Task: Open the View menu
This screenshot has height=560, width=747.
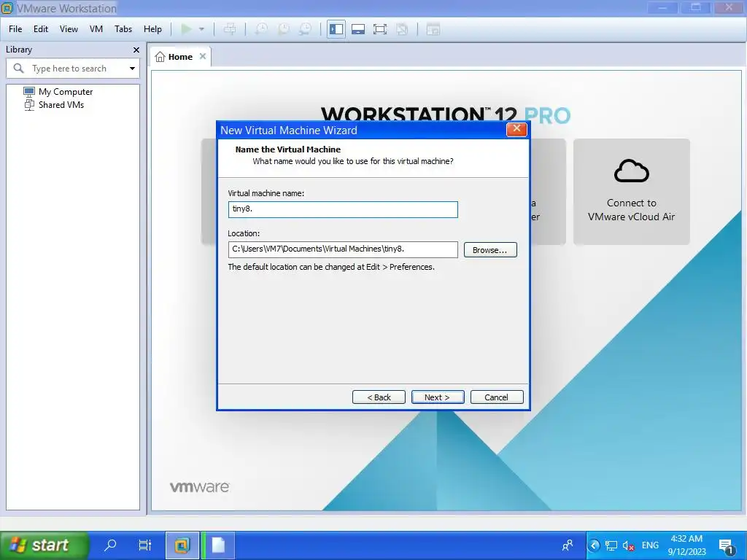Action: pyautogui.click(x=69, y=29)
